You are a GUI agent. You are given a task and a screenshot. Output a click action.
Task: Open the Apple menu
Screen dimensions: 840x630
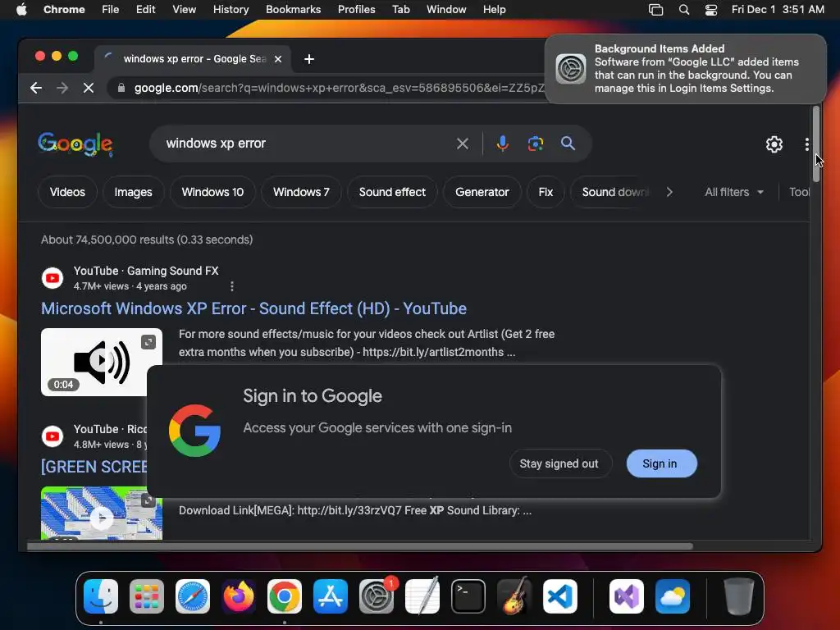(x=21, y=10)
